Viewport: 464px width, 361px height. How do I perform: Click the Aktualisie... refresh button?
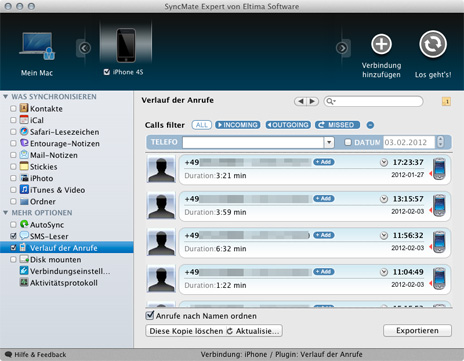point(254,331)
